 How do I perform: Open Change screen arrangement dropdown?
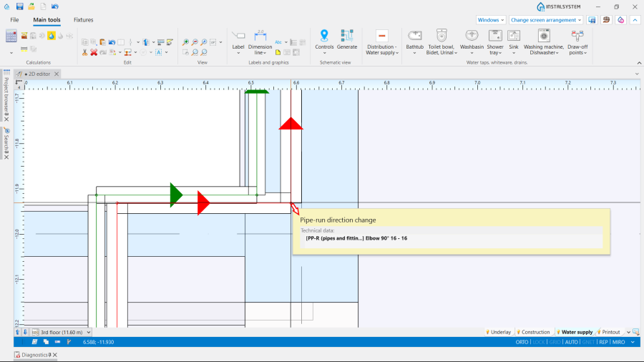(547, 20)
